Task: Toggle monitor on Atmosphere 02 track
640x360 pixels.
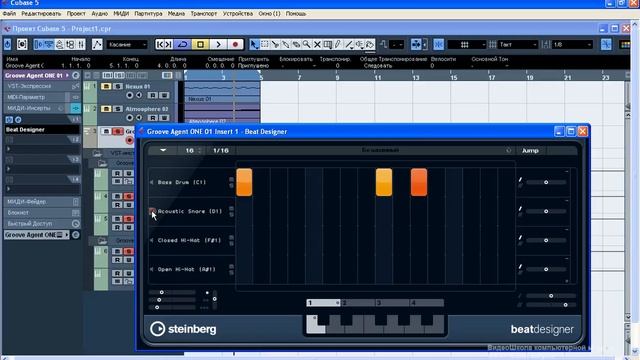Action: 139,118
